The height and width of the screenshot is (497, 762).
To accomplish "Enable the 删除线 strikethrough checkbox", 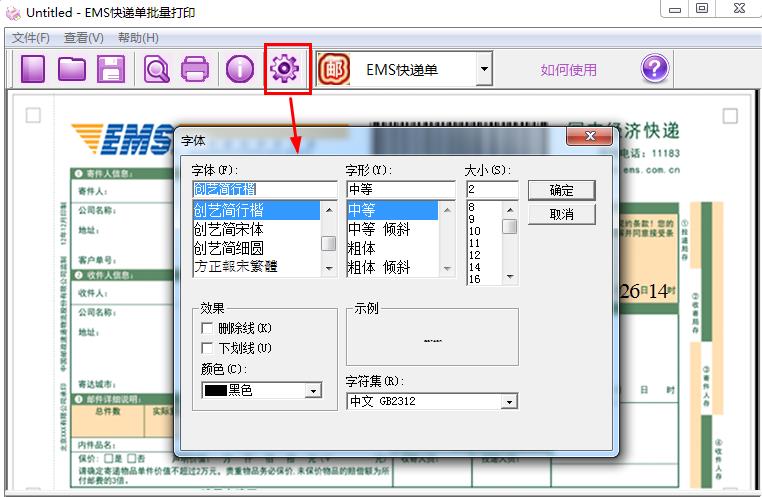I will coord(208,328).
